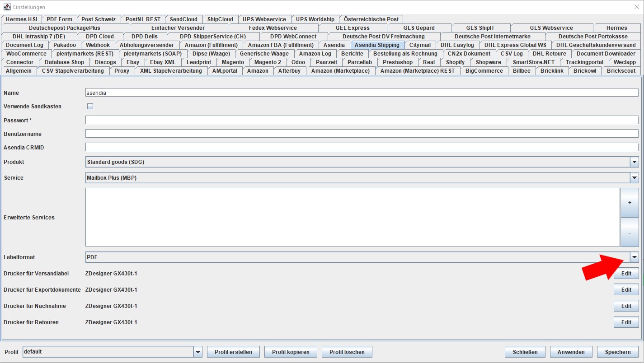The height and width of the screenshot is (363, 644).
Task: Switch to the Shopify tab
Action: tap(455, 62)
